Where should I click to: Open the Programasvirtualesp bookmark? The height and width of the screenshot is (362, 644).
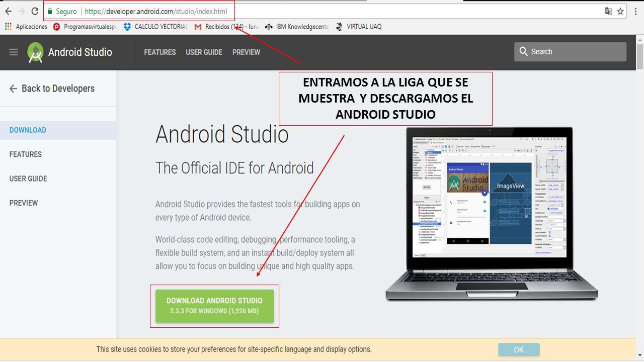click(x=85, y=27)
